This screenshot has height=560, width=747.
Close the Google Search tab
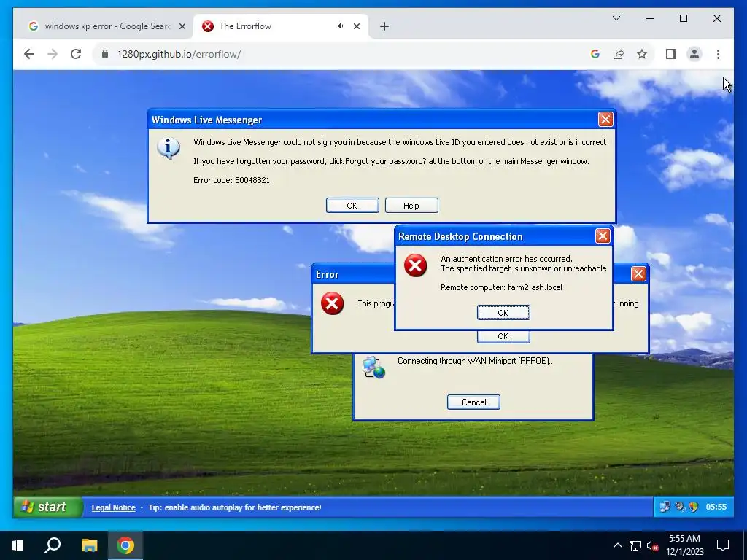(x=182, y=26)
